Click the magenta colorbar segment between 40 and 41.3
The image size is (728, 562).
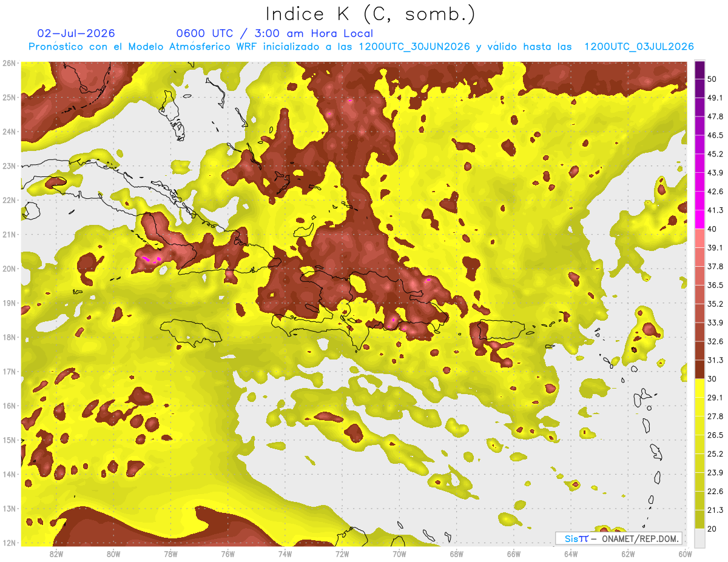click(x=699, y=219)
